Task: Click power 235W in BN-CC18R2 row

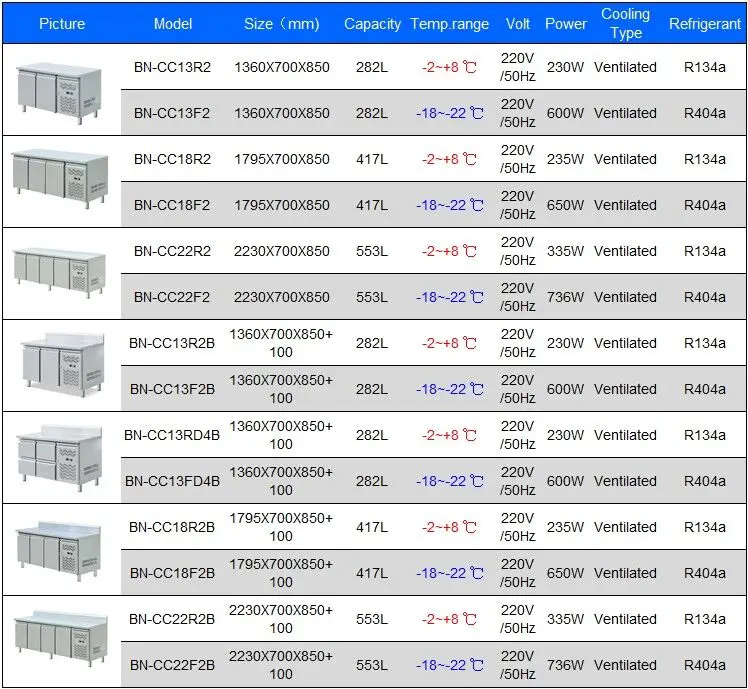Action: pyautogui.click(x=565, y=159)
